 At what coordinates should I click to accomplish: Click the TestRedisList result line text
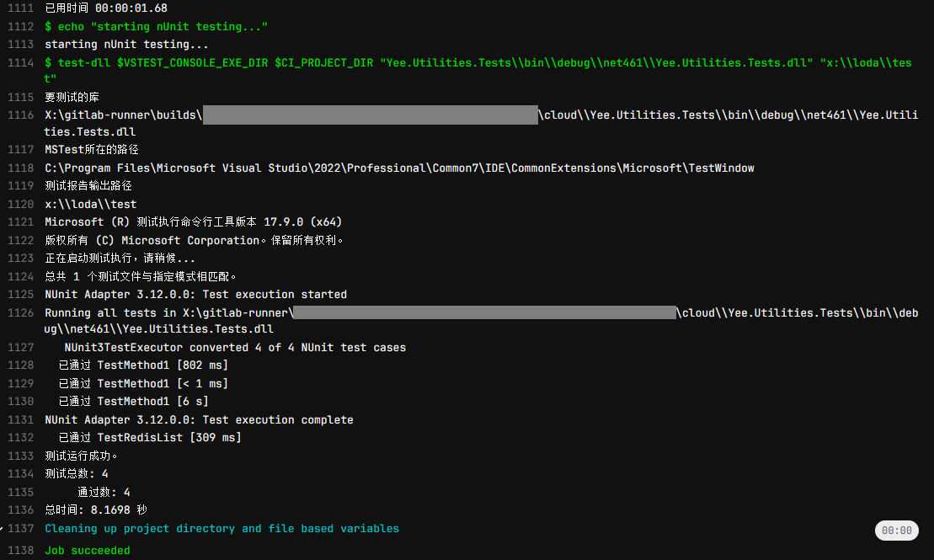(x=150, y=438)
